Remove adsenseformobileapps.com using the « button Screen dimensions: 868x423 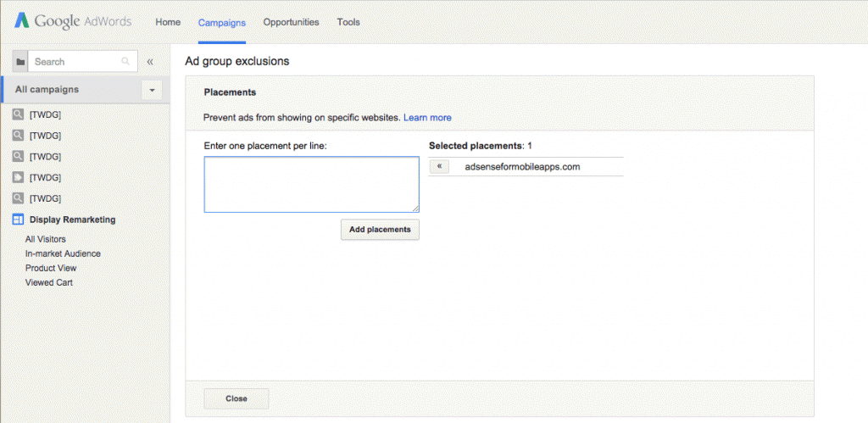[439, 167]
